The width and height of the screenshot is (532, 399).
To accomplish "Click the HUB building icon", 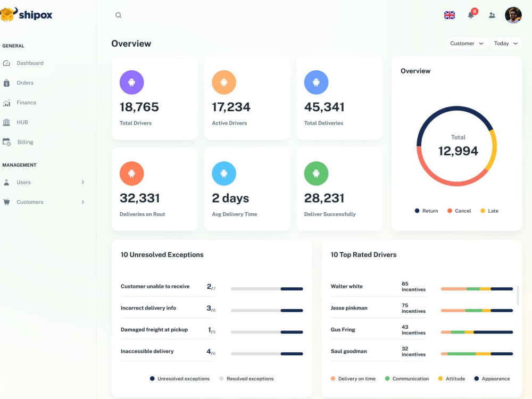I will (x=6, y=122).
